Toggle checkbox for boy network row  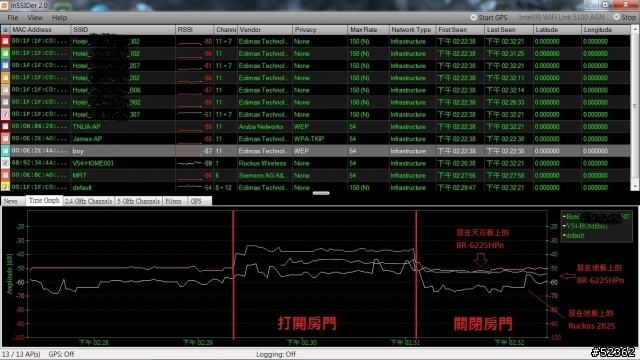5,151
